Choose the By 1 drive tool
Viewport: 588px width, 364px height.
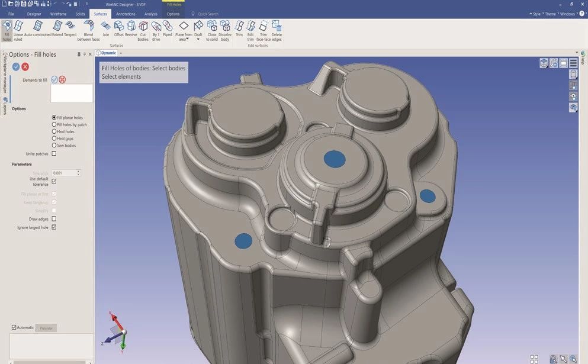pos(156,30)
